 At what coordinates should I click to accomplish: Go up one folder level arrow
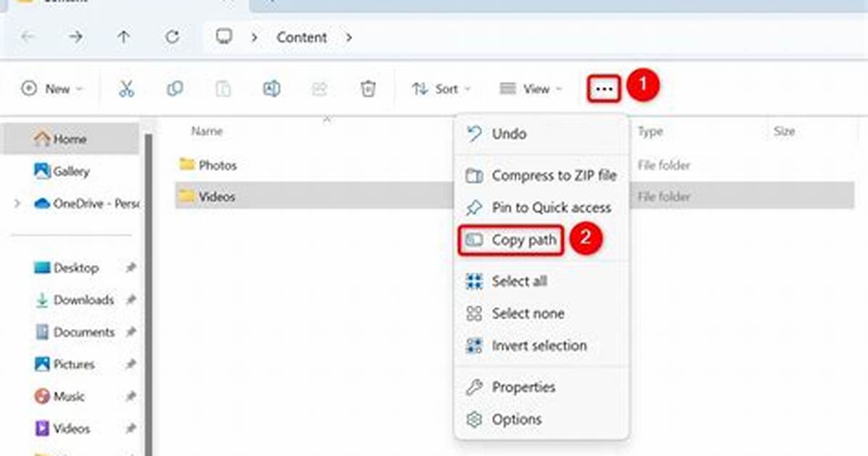click(x=123, y=37)
